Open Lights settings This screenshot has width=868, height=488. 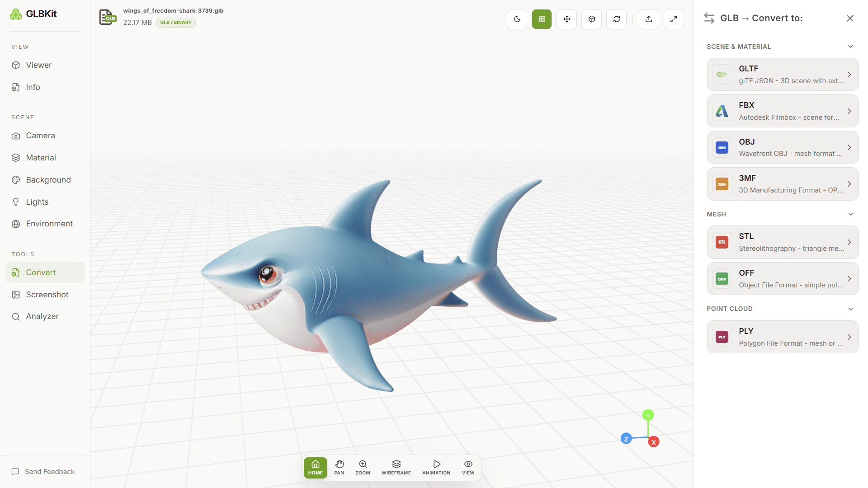point(45,202)
